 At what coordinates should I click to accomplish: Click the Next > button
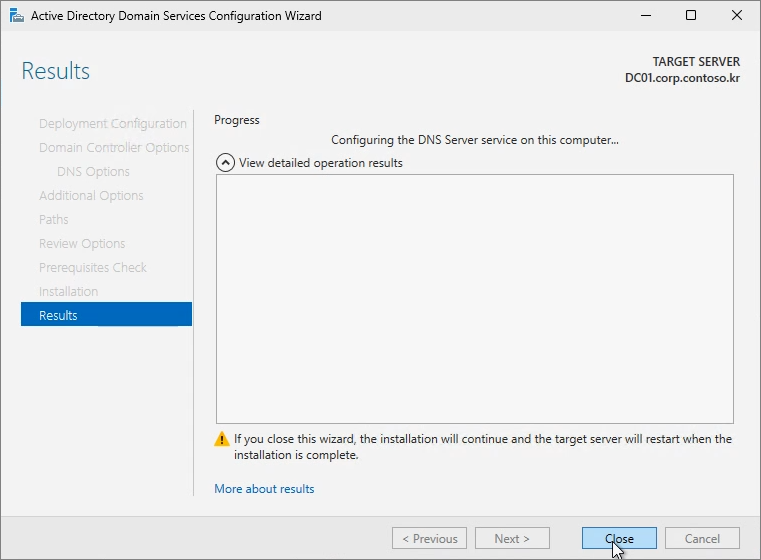pyautogui.click(x=512, y=538)
